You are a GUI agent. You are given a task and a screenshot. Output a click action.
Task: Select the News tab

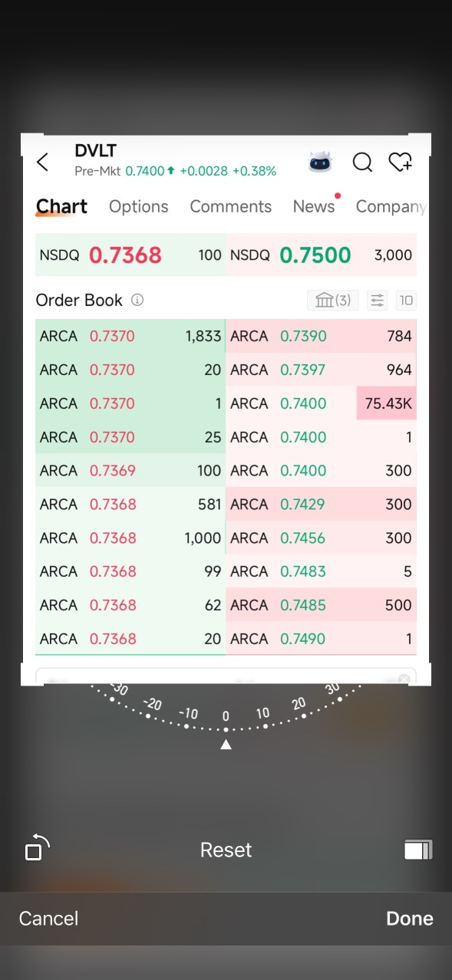314,206
